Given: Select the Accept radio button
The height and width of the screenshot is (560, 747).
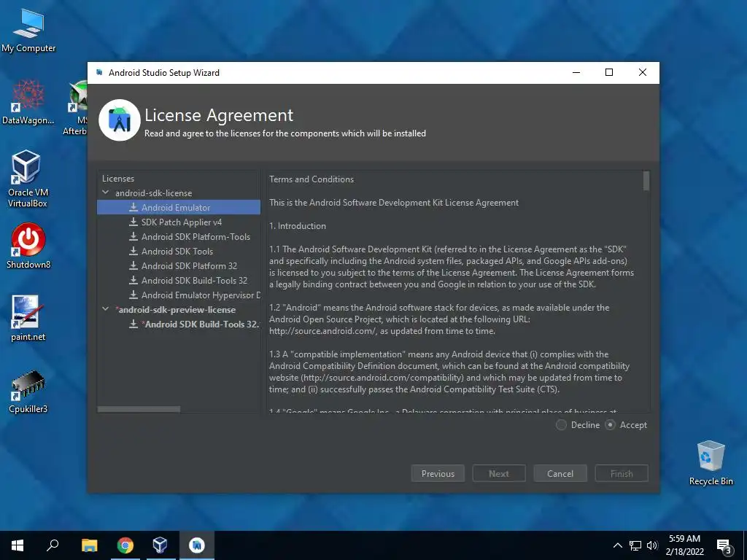Looking at the screenshot, I should click(x=611, y=425).
